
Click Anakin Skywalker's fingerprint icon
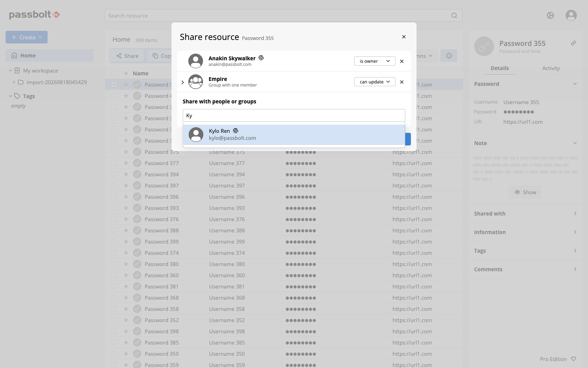(x=261, y=58)
